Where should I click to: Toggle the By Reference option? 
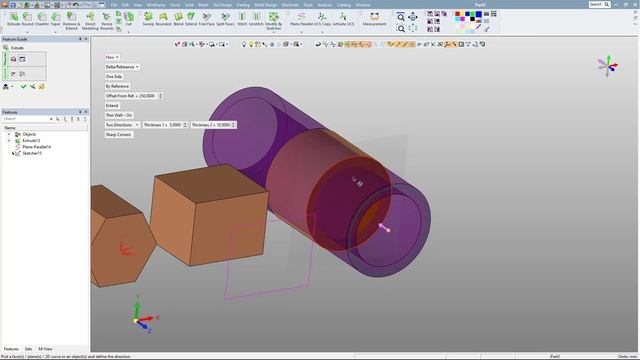coord(117,86)
